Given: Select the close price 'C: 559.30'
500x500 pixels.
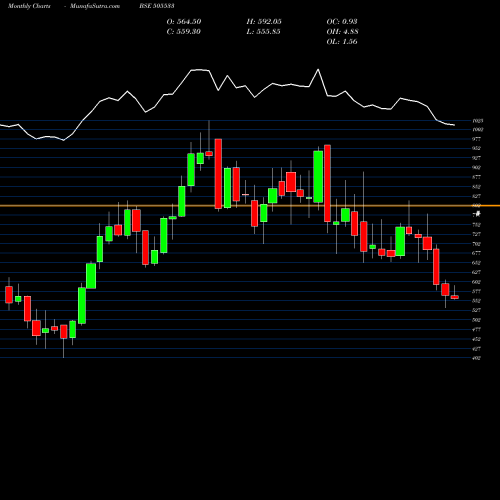Looking at the screenshot, I should 183,32.
